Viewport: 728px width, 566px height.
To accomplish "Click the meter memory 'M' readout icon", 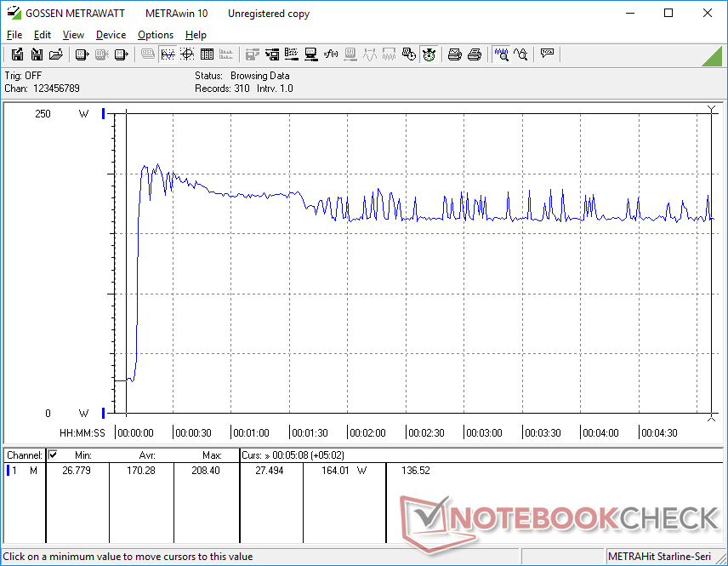I will coord(121,54).
